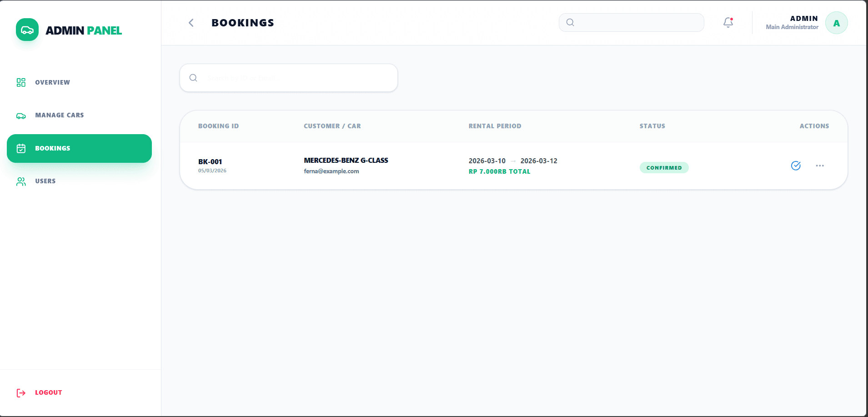Focus the bookings search input box

pos(296,78)
